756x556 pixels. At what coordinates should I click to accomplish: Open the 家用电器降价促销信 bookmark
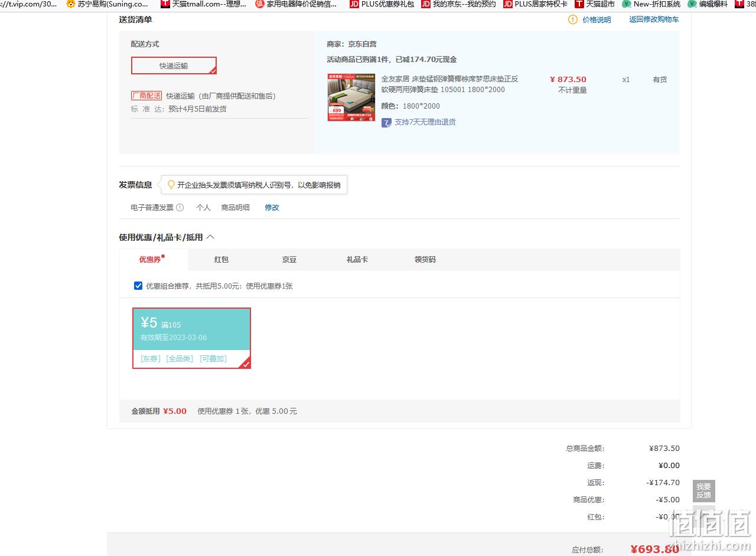pos(296,4)
